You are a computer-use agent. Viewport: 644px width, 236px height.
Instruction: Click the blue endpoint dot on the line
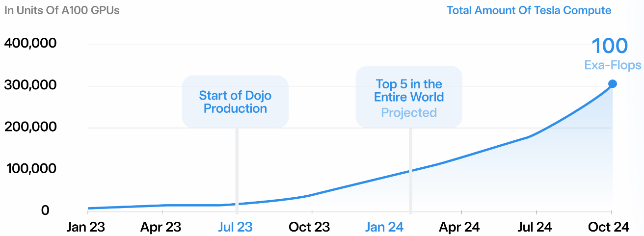[x=612, y=84]
